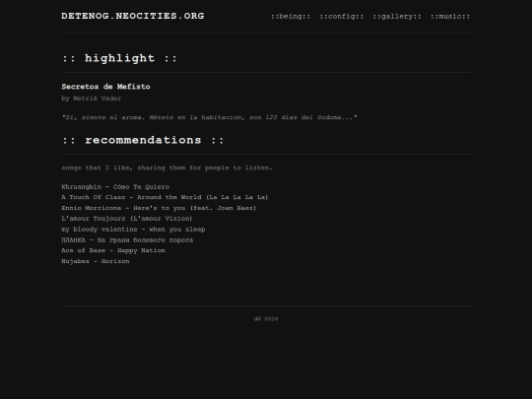Image resolution: width=532 pixels, height=399 pixels.
Task: Open the ::config:: nav link
Action: coord(341,17)
